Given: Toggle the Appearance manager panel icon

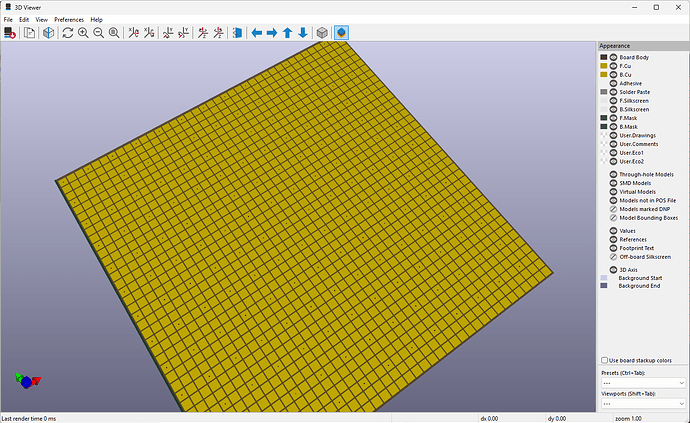Looking at the screenshot, I should point(341,32).
